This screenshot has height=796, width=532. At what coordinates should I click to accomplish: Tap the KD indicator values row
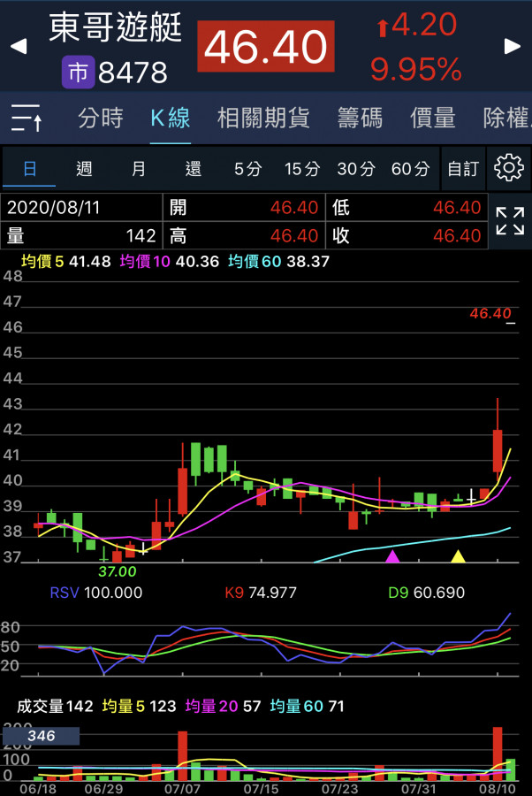(265, 593)
